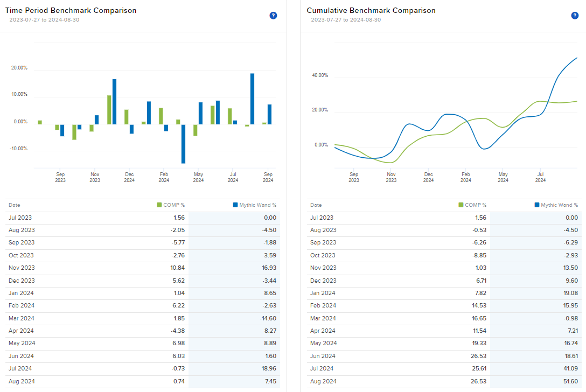Click Jul 2024 Mythic Wand value 18.96

(268, 368)
